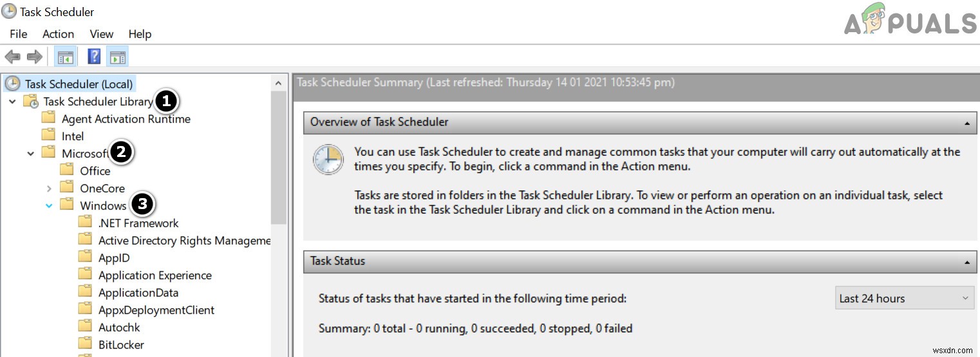This screenshot has width=980, height=357.
Task: Open the Action menu
Action: point(58,34)
